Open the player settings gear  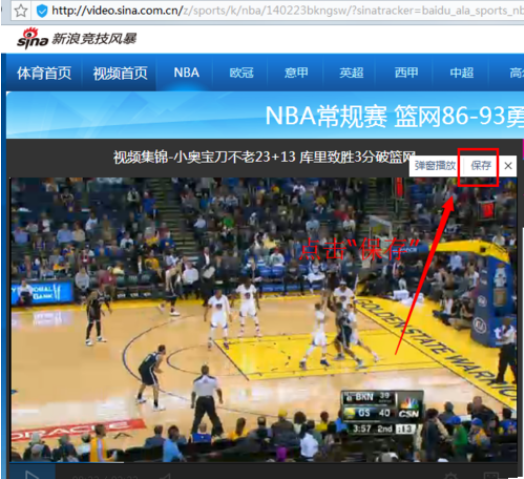(451, 476)
